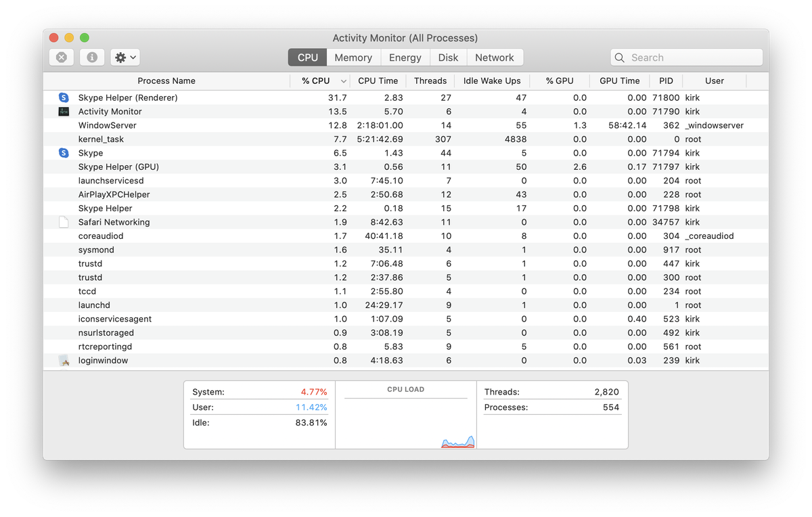The image size is (812, 517).
Task: Sort by PID column header
Action: 666,81
